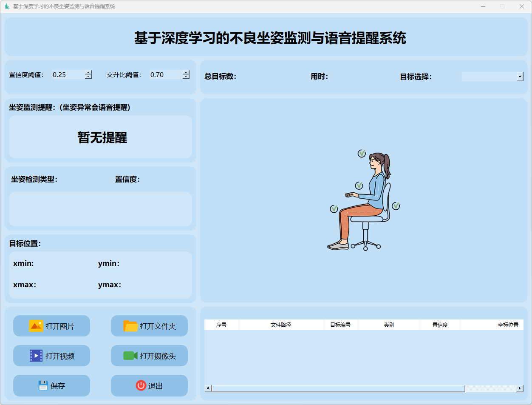Click the camera icon on 打开摄像头
This screenshot has height=405, width=532.
coord(130,356)
